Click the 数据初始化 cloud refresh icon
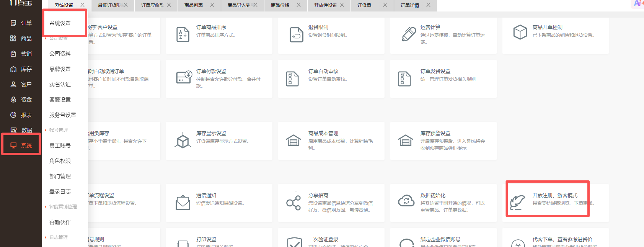This screenshot has height=247, width=644. pos(406,200)
